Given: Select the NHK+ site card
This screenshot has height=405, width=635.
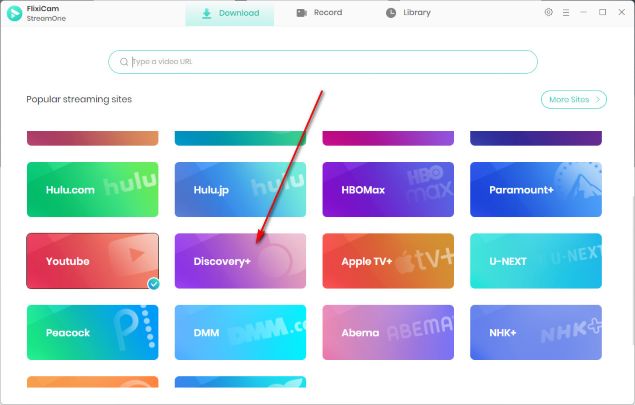Looking at the screenshot, I should [536, 333].
